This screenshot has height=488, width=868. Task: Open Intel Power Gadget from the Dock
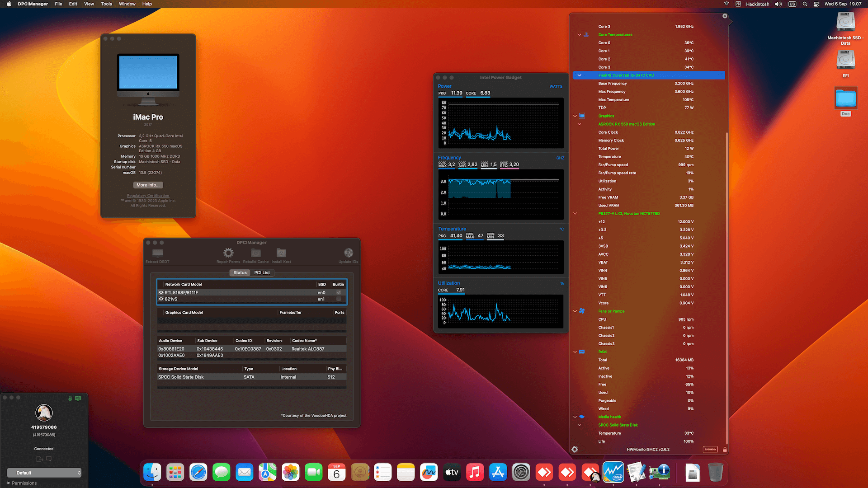613,473
